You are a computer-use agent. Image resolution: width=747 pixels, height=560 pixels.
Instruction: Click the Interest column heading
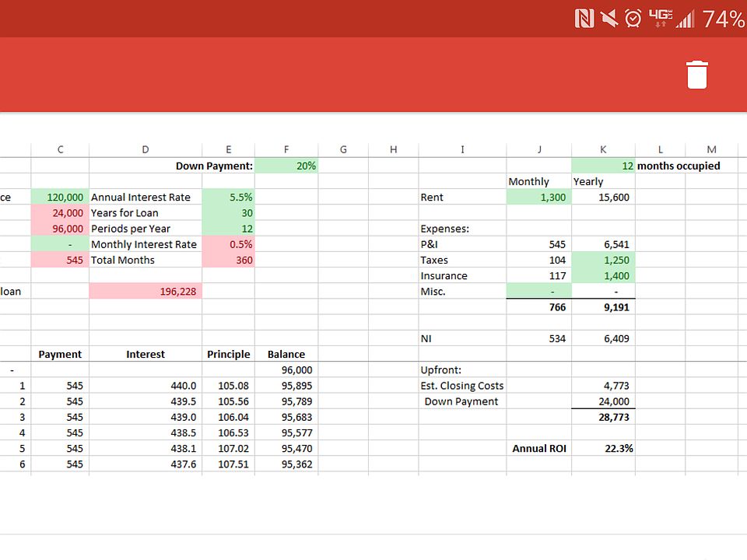146,355
